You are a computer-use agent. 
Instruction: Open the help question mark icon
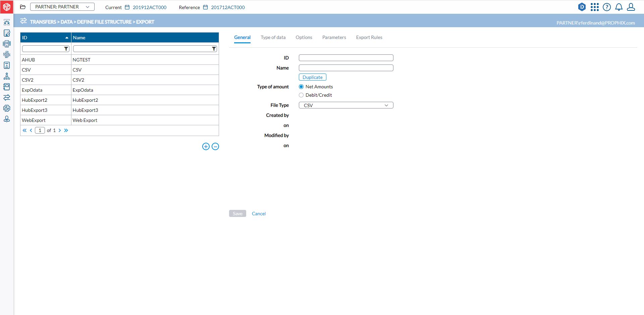[x=607, y=7]
